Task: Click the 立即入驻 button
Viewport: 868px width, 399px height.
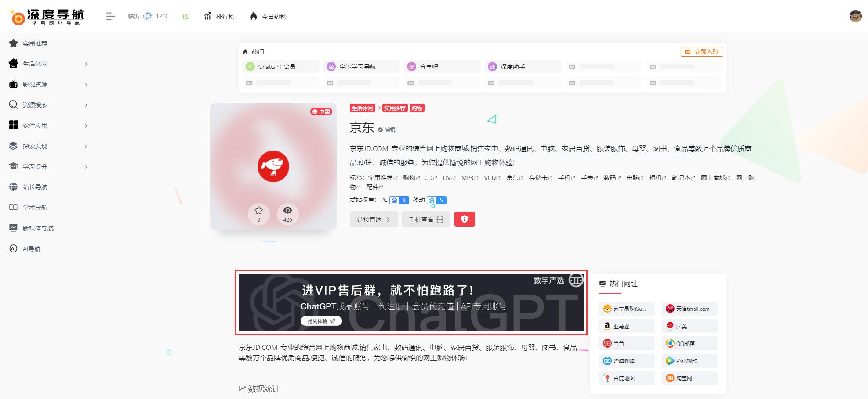Action: (701, 51)
